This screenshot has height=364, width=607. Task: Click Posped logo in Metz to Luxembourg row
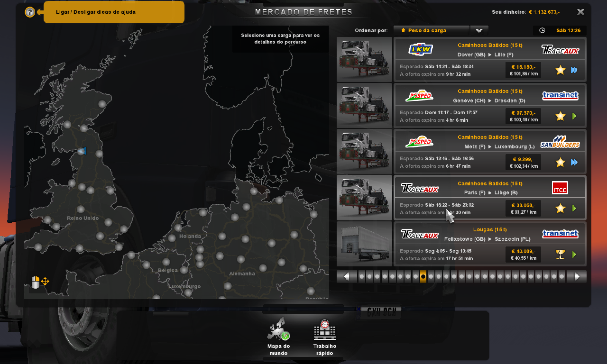click(419, 142)
